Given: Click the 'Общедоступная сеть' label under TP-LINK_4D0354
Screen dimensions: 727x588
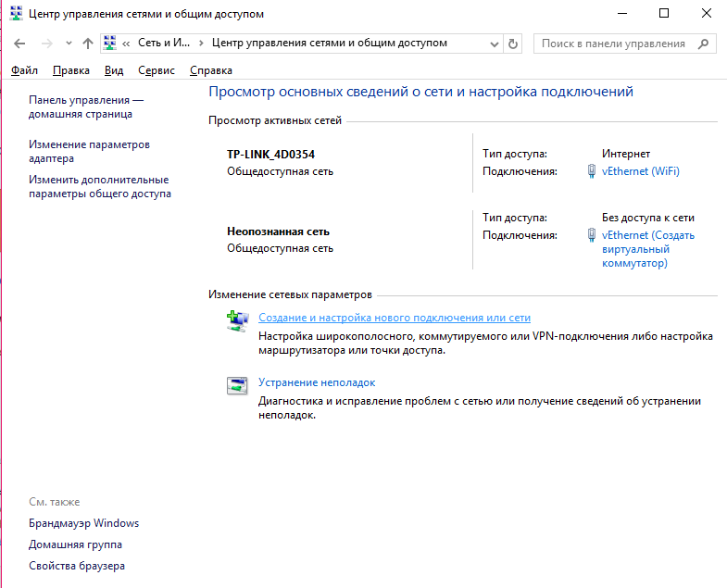Looking at the screenshot, I should click(x=280, y=171).
